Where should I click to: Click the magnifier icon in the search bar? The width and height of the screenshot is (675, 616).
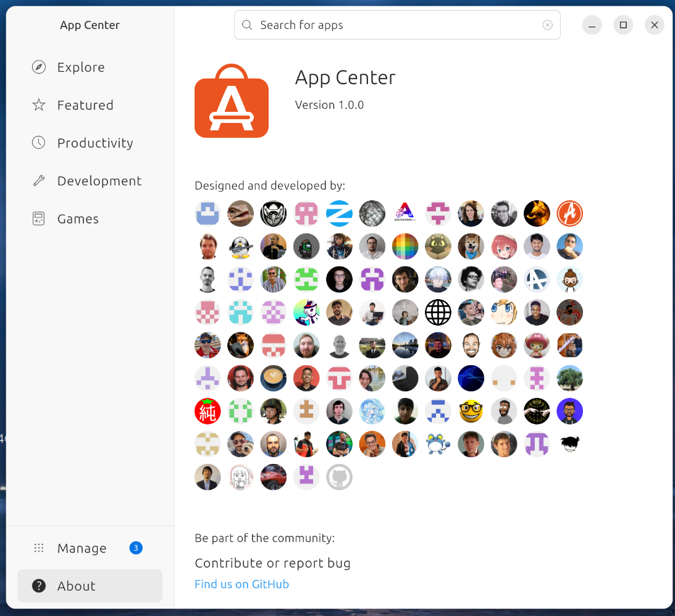click(247, 25)
